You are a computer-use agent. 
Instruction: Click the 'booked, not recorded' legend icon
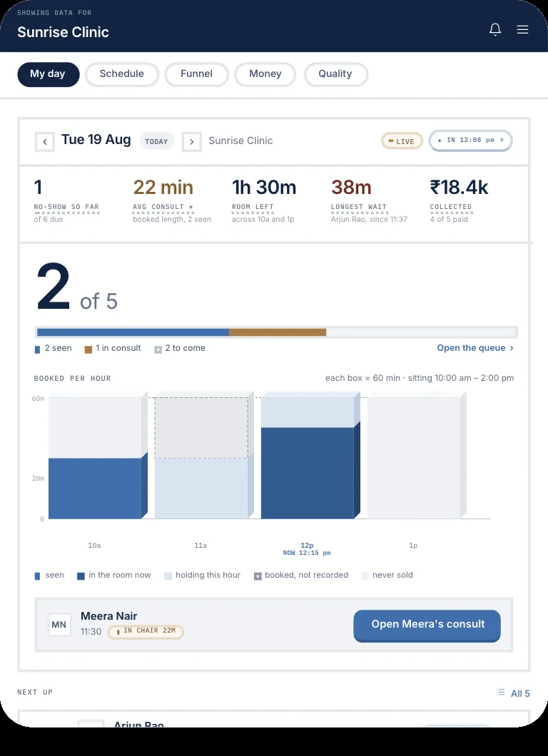click(x=258, y=576)
